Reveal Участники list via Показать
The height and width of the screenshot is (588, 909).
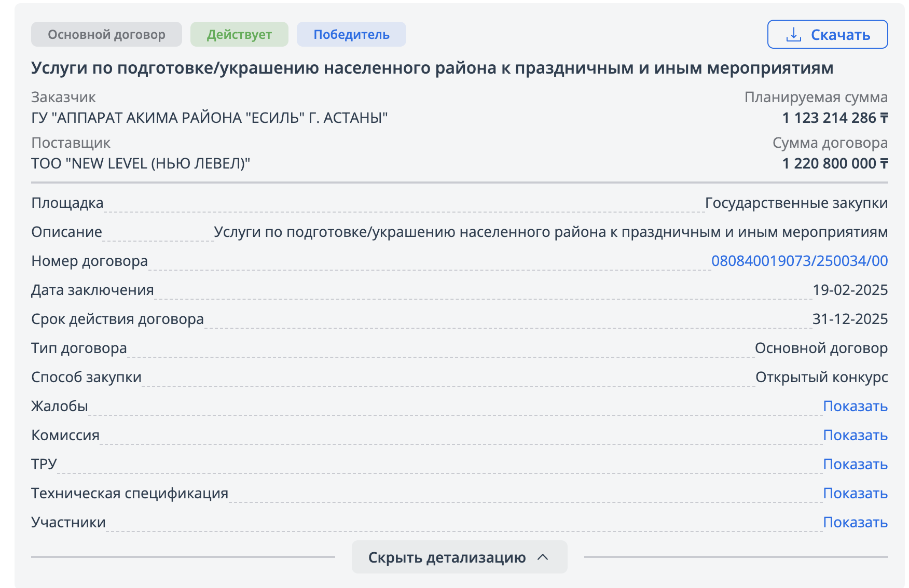(855, 522)
